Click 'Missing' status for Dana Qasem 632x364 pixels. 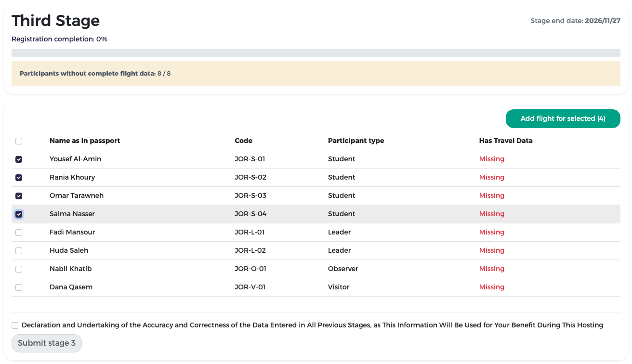492,287
